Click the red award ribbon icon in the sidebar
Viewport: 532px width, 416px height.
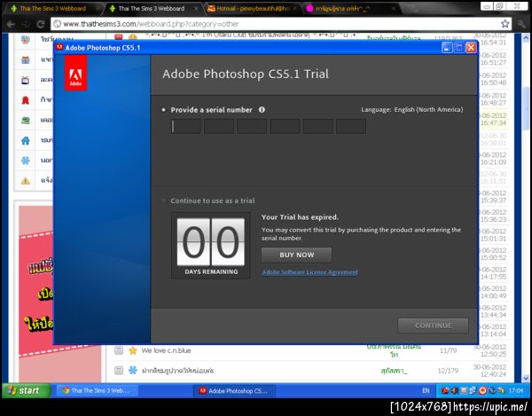coord(26,100)
